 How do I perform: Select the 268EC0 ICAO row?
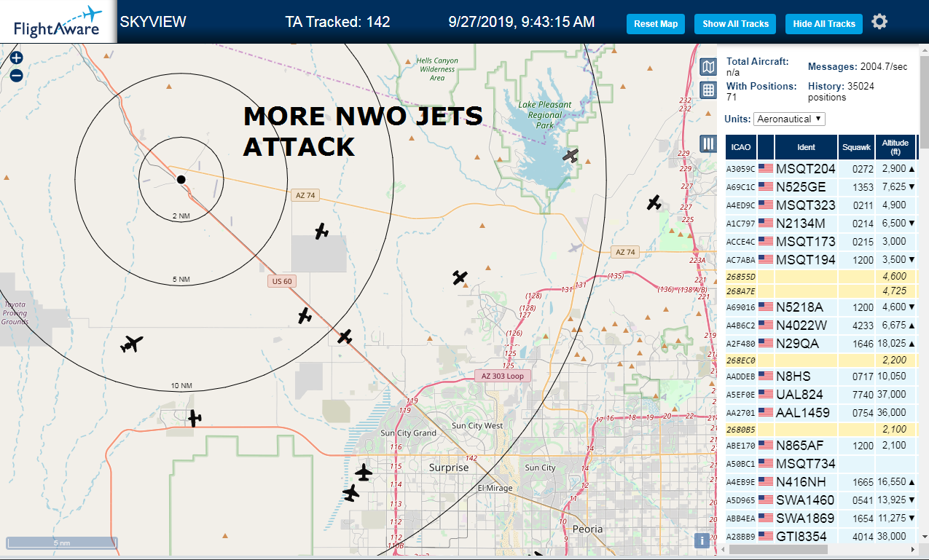click(x=821, y=360)
